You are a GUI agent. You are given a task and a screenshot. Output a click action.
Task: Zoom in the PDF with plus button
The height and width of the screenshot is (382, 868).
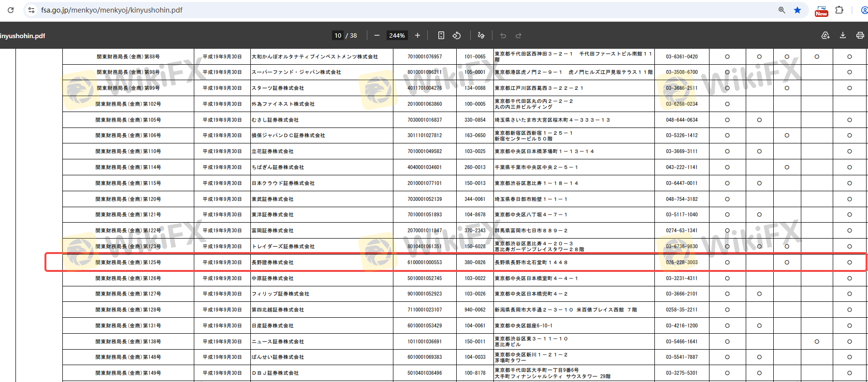(418, 35)
